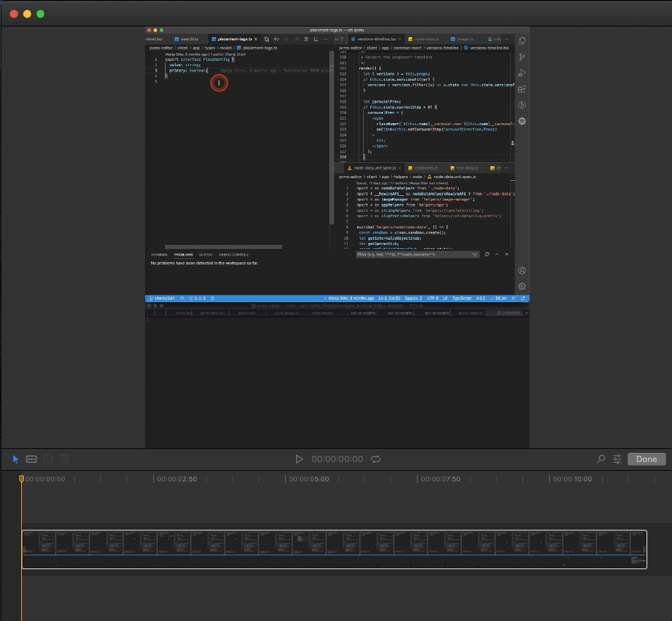The width and height of the screenshot is (672, 621).
Task: Open Run and Debug icon in VS Code preview
Action: [522, 73]
